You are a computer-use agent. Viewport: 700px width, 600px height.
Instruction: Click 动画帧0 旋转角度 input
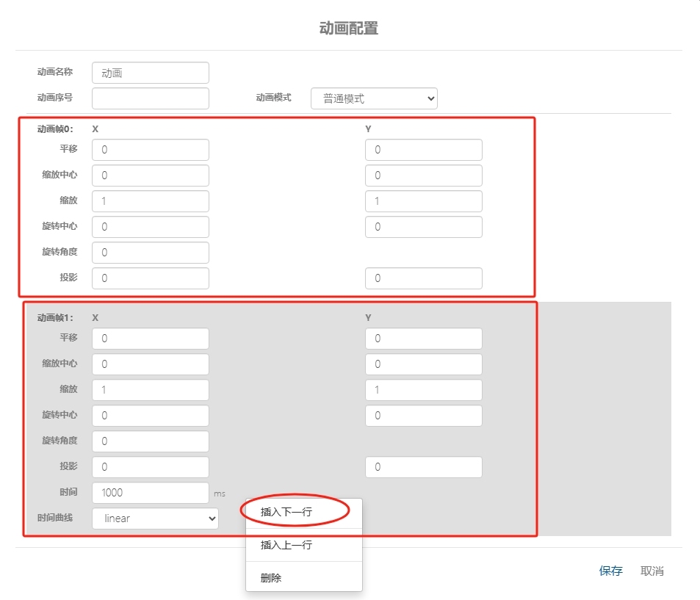[151, 253]
